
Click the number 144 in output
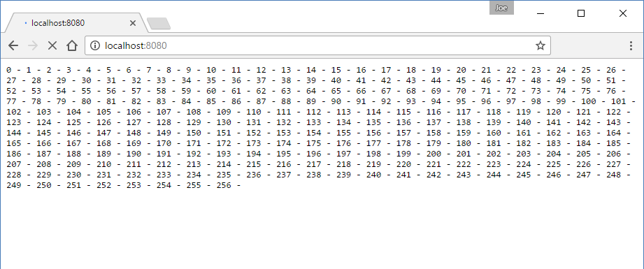tap(14, 133)
